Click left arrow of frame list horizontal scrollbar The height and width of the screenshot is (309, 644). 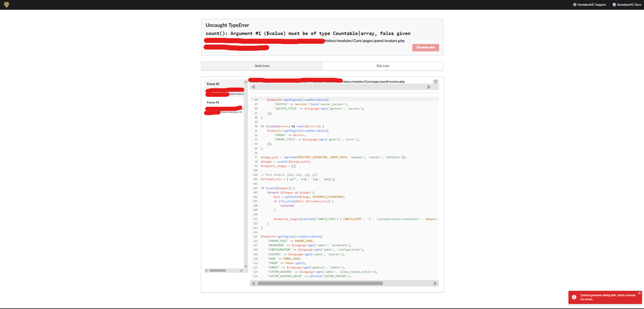click(x=206, y=270)
